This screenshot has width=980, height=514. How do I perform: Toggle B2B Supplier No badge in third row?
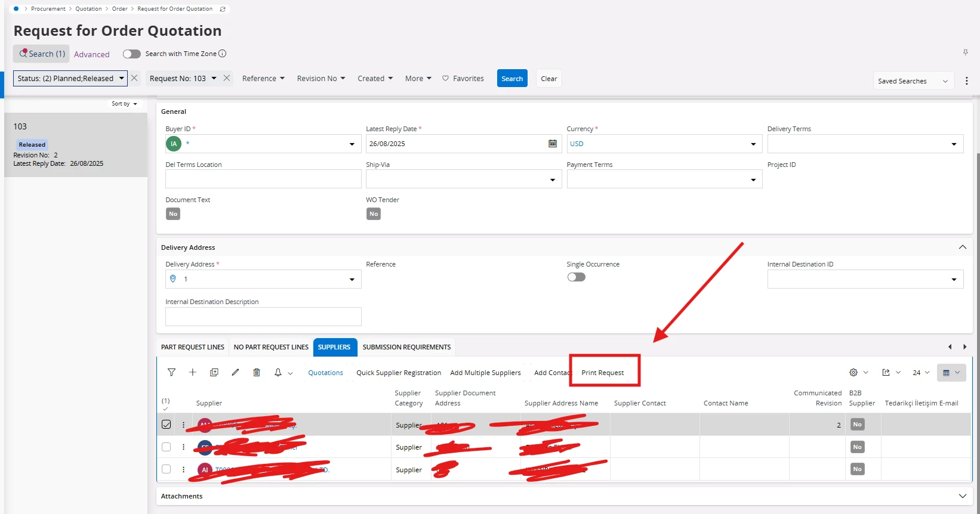point(858,469)
